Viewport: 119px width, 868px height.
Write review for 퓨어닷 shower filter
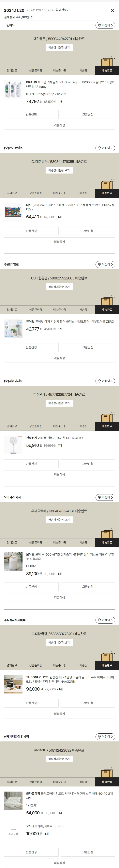[x=60, y=358]
